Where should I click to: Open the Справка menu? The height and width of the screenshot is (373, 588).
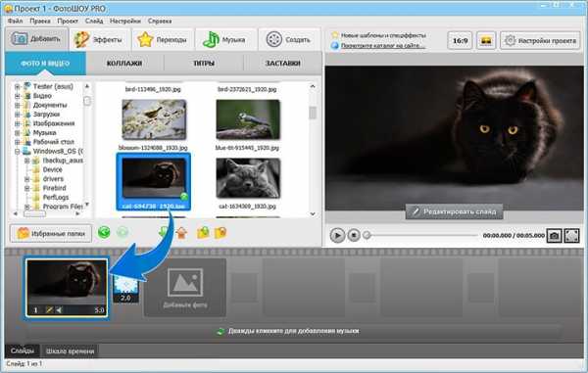[160, 21]
